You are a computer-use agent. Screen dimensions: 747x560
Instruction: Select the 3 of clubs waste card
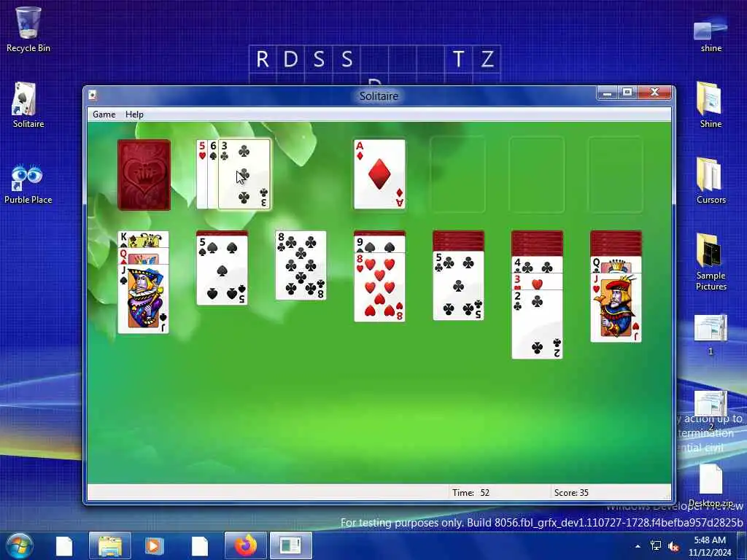pyautogui.click(x=244, y=174)
